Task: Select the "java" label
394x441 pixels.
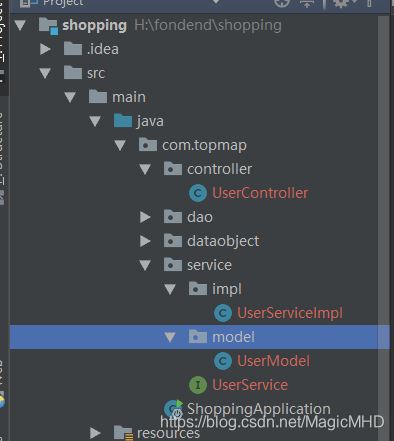Action: coord(150,121)
